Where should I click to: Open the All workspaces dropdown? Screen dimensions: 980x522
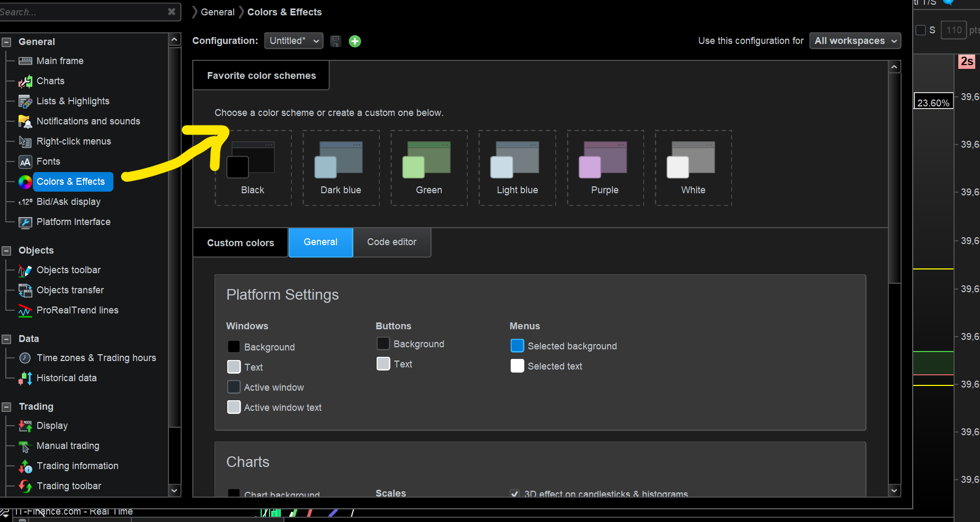[x=855, y=41]
